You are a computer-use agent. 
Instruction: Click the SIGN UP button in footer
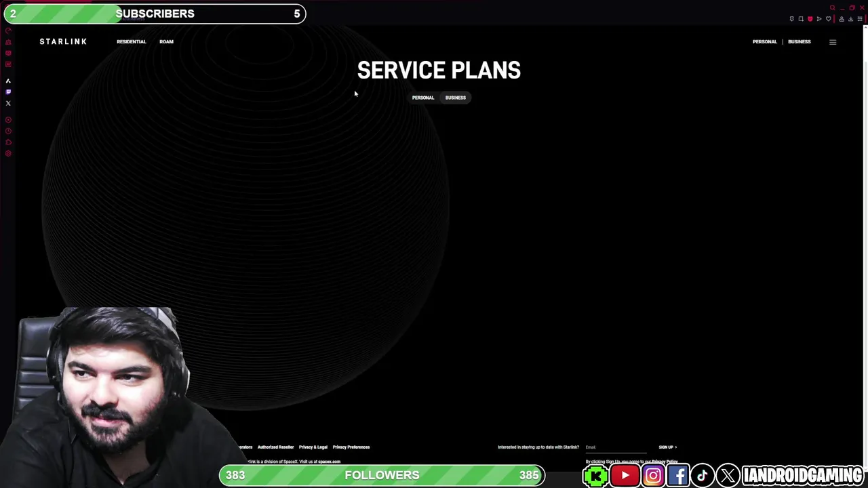667,447
